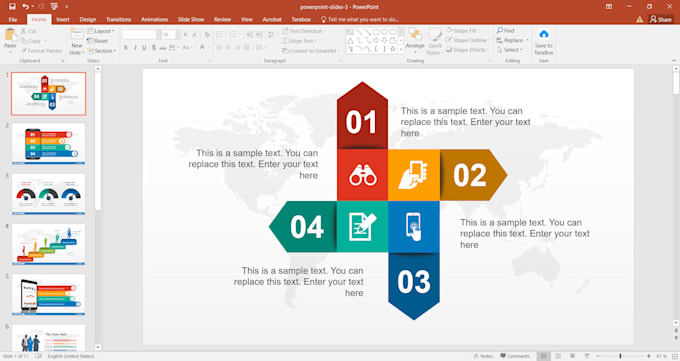Viewport: 680px width, 361px height.
Task: Open the Section dropdown
Action: point(101,51)
